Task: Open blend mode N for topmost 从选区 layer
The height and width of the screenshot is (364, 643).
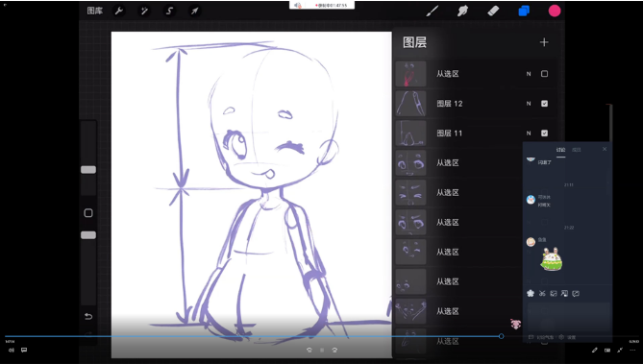Action: point(529,74)
